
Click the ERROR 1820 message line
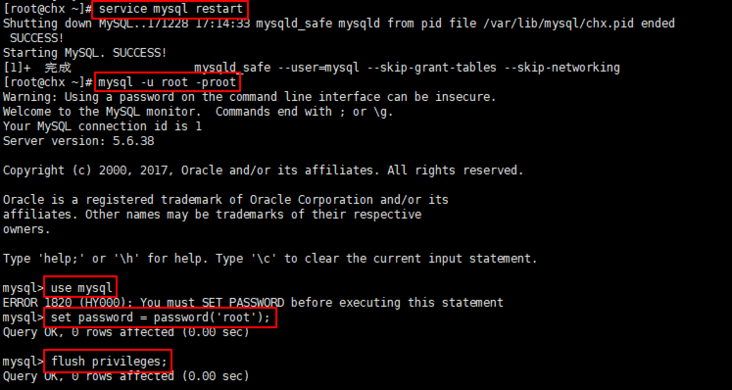point(253,303)
